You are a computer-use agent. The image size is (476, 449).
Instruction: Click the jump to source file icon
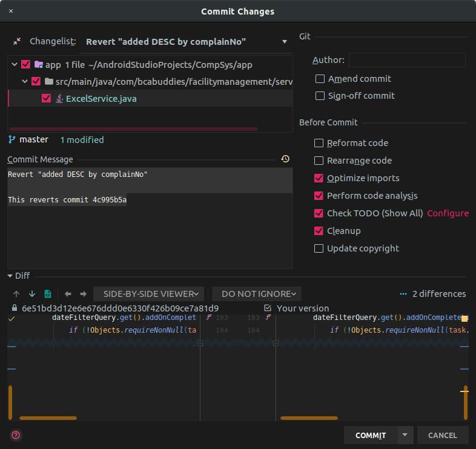(x=48, y=294)
